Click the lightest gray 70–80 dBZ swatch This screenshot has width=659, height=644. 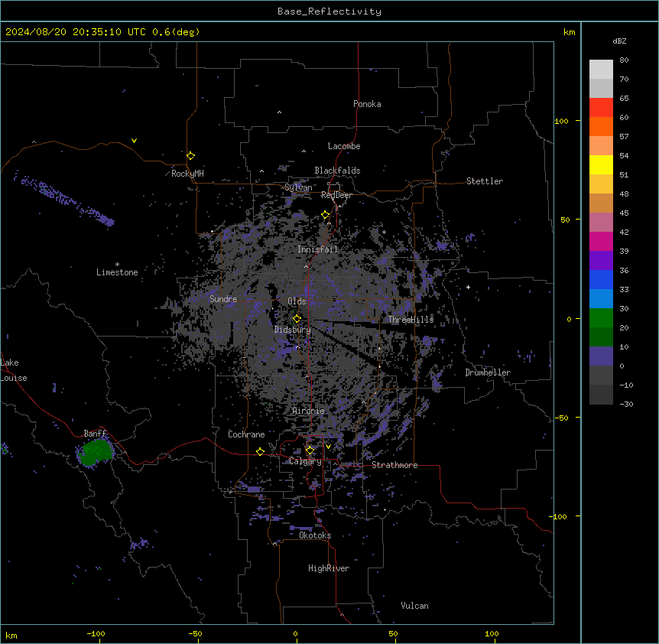click(601, 70)
